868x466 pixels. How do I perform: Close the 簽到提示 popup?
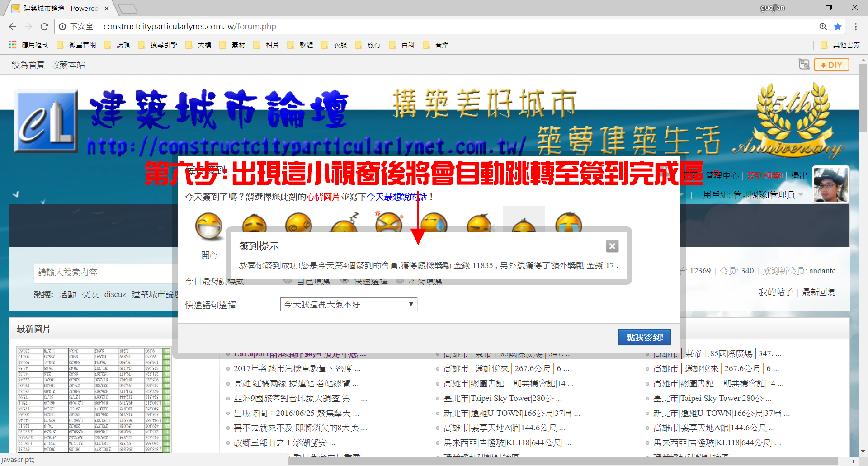click(612, 246)
